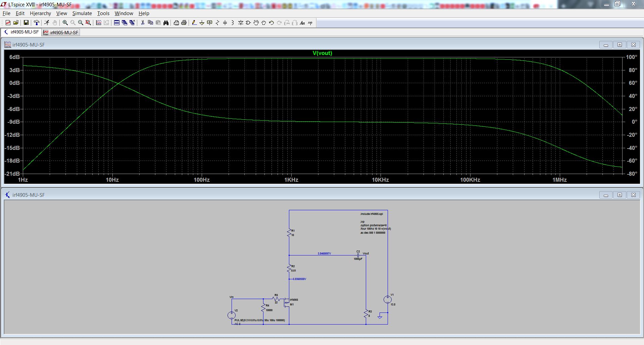644x345 pixels.
Task: Halt simulation with hand icon
Action: [54, 23]
